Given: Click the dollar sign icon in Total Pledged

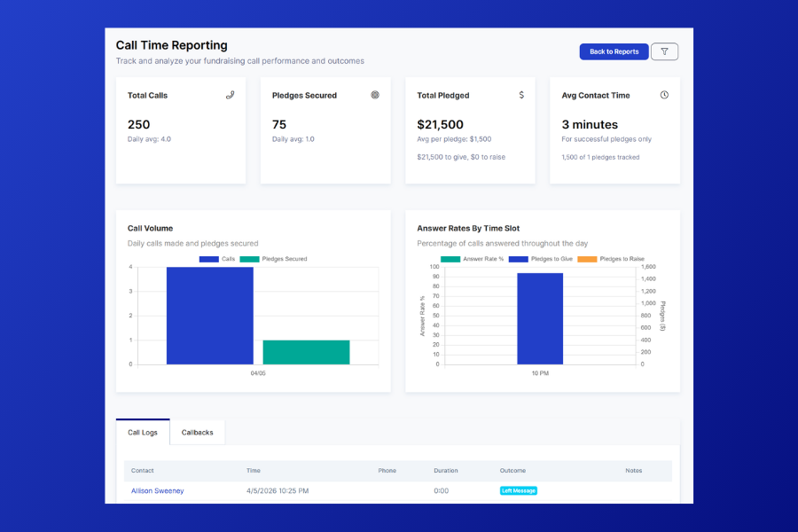Looking at the screenshot, I should coord(521,95).
